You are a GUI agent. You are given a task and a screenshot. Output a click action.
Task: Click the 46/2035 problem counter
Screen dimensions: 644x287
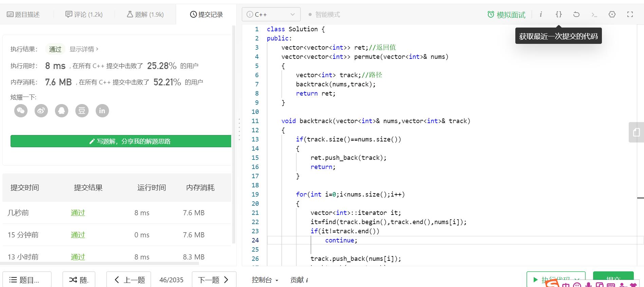pyautogui.click(x=171, y=280)
